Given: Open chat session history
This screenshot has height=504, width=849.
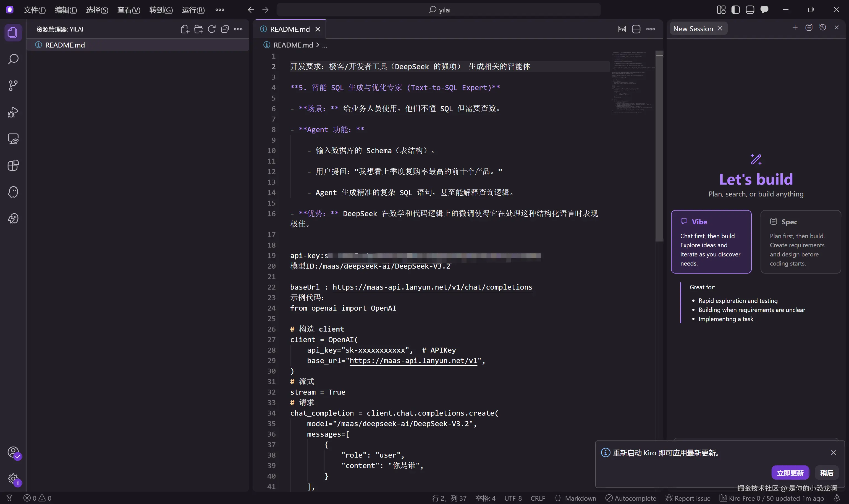Looking at the screenshot, I should tap(822, 28).
